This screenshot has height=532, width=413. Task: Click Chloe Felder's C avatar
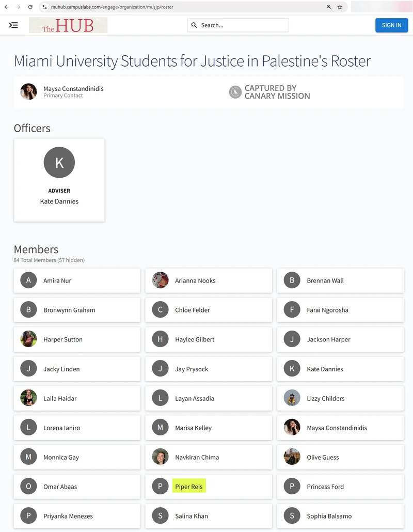pos(160,310)
